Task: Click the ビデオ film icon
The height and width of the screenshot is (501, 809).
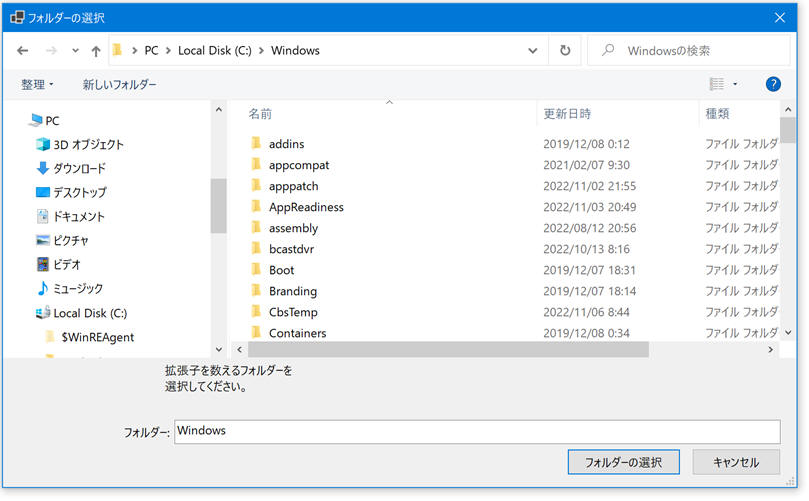Action: point(43,265)
